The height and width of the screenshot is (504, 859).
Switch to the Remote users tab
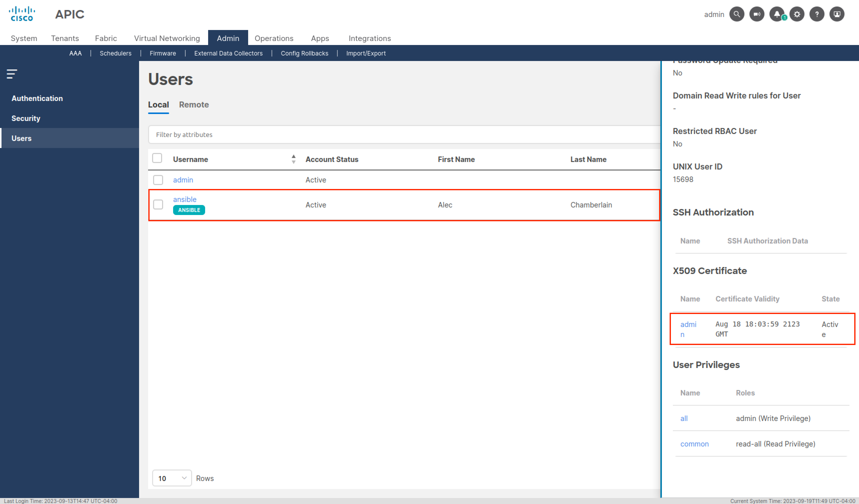[193, 104]
